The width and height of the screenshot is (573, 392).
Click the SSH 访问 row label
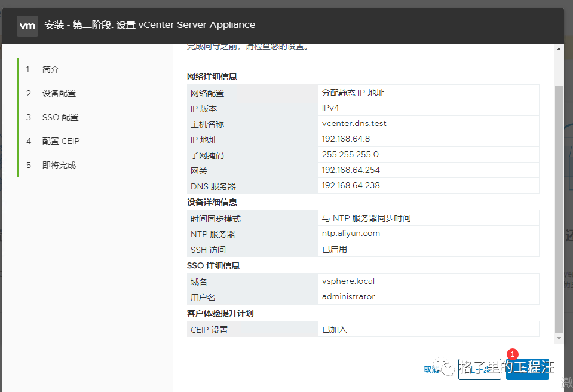point(208,250)
